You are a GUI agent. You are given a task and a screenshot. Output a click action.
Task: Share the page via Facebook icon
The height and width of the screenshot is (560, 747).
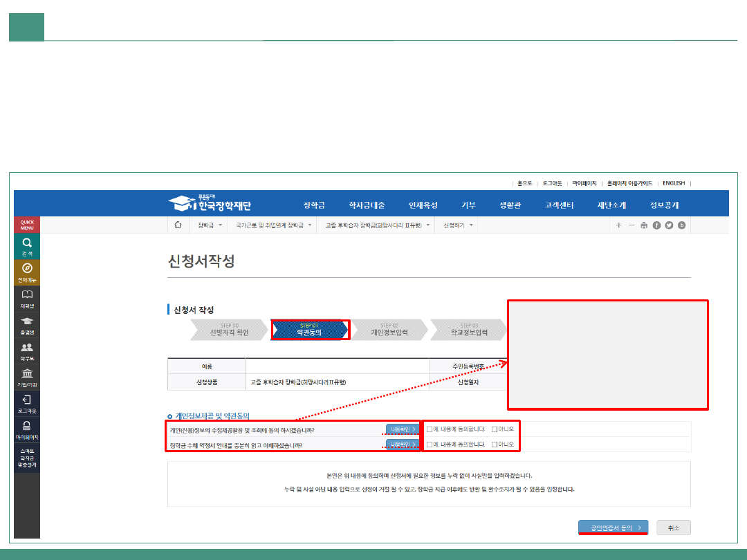pos(656,225)
